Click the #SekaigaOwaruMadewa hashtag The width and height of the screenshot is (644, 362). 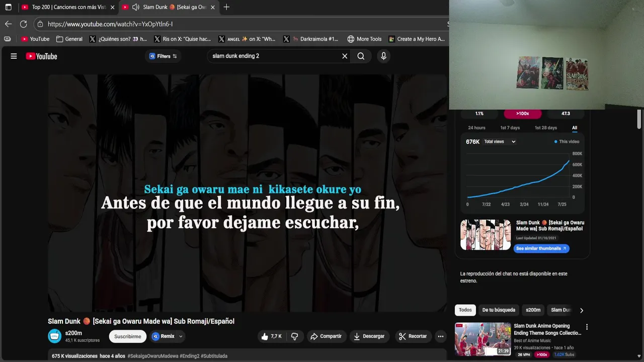153,356
